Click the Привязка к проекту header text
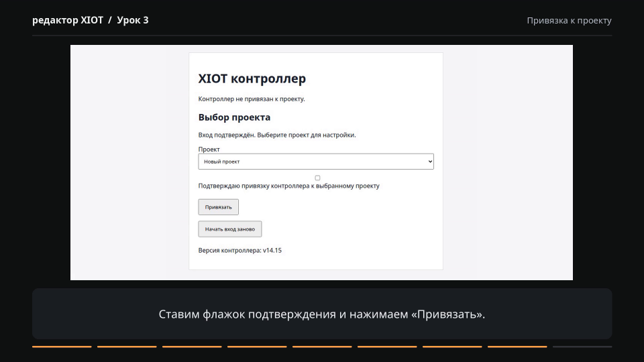Viewport: 644px width, 362px height. click(569, 21)
